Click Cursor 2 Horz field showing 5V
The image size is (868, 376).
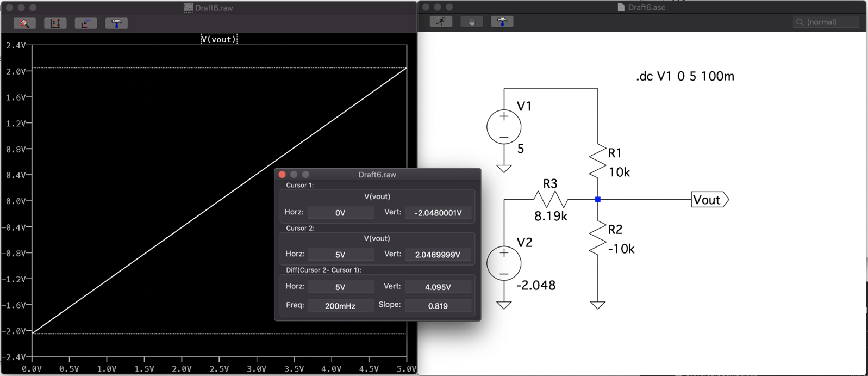pos(340,254)
